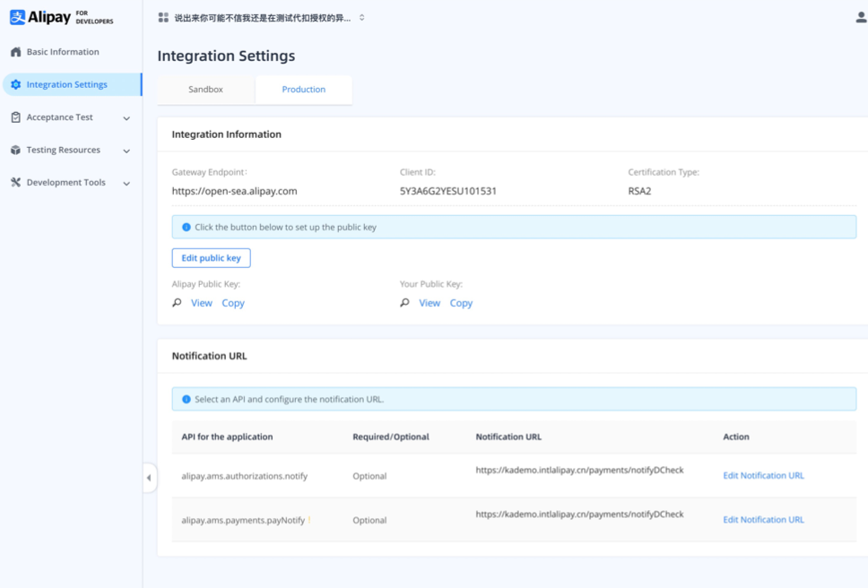Image resolution: width=868 pixels, height=588 pixels.
Task: Select the Basic Information home icon
Action: (13, 51)
